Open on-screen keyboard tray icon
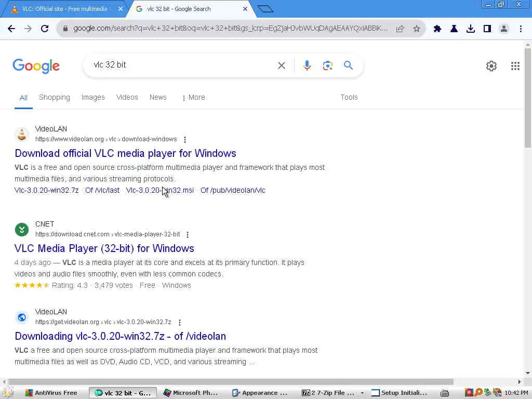Screen dimensions: 532x399 445,393
